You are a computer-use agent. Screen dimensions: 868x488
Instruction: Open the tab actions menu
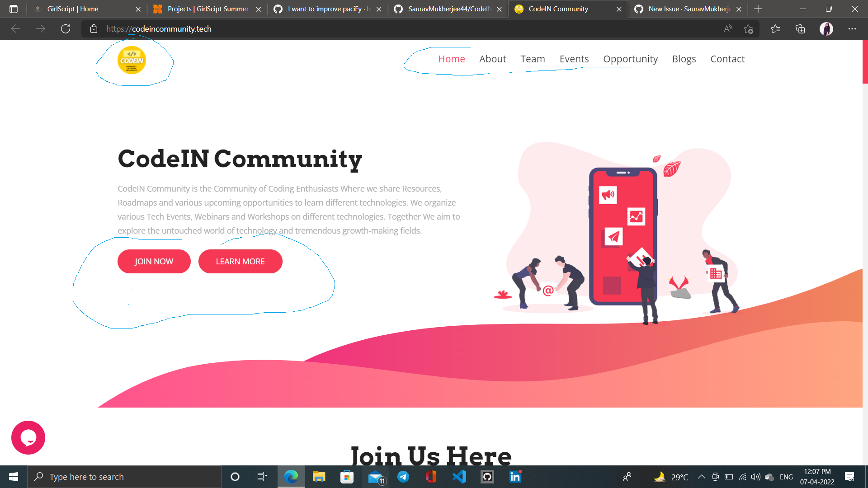pyautogui.click(x=14, y=9)
